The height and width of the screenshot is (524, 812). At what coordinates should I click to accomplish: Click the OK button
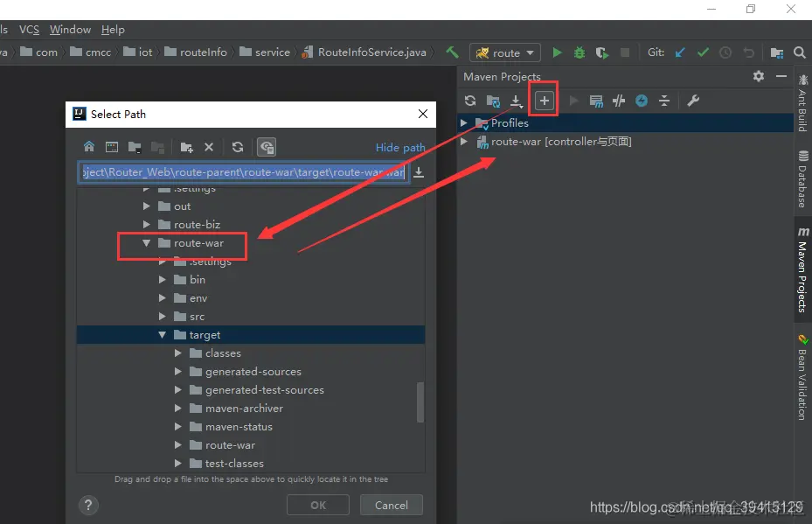[x=318, y=505]
